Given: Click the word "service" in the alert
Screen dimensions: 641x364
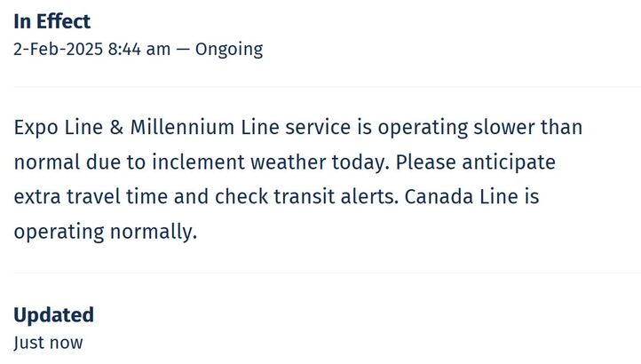Looking at the screenshot, I should click(319, 127).
